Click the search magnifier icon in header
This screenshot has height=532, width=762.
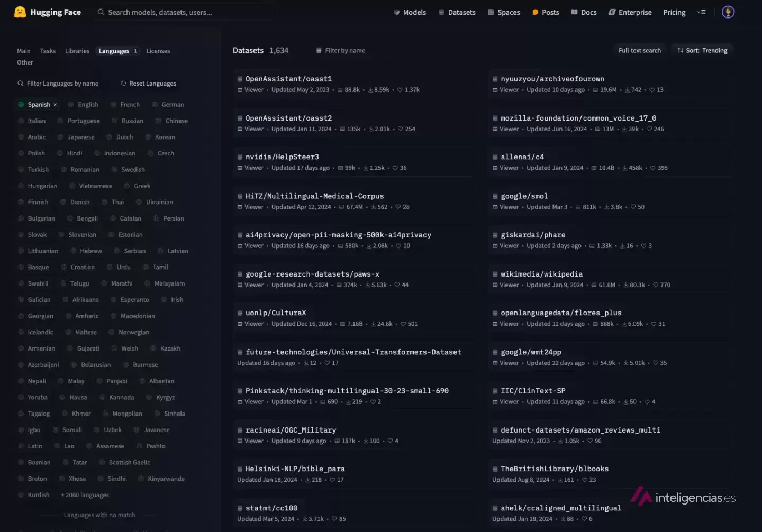[x=101, y=12]
